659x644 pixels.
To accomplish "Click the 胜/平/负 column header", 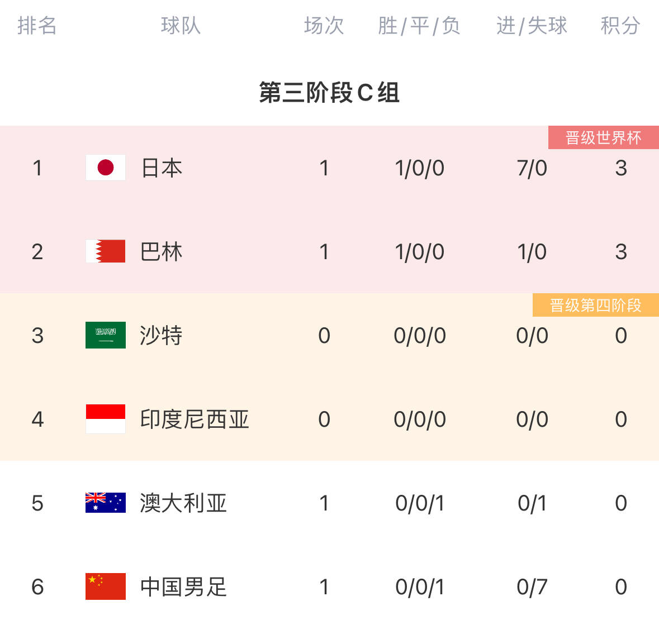I will 419,26.
